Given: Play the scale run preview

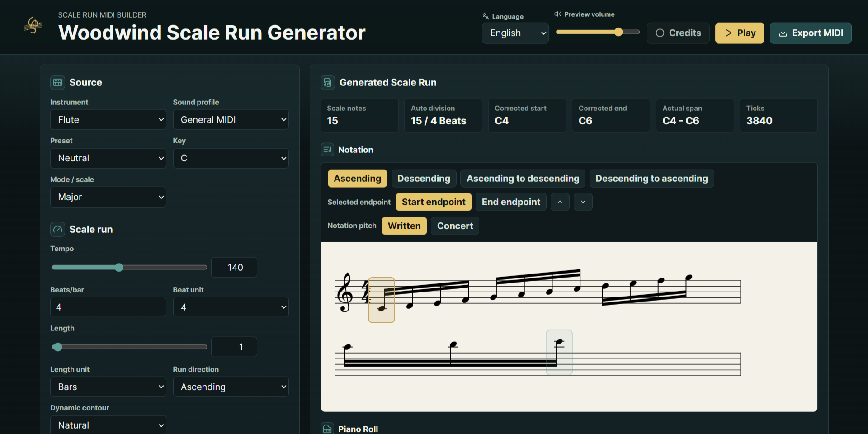Looking at the screenshot, I should point(740,33).
